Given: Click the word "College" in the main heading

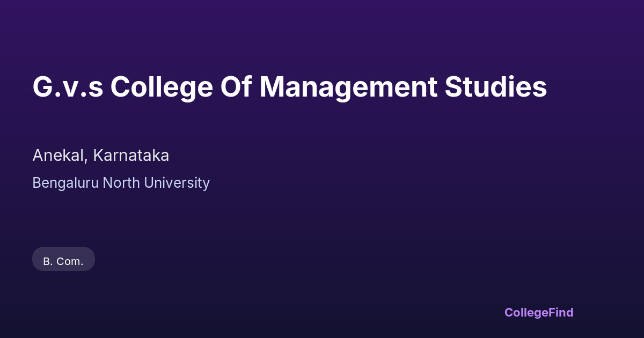Looking at the screenshot, I should [x=162, y=87].
